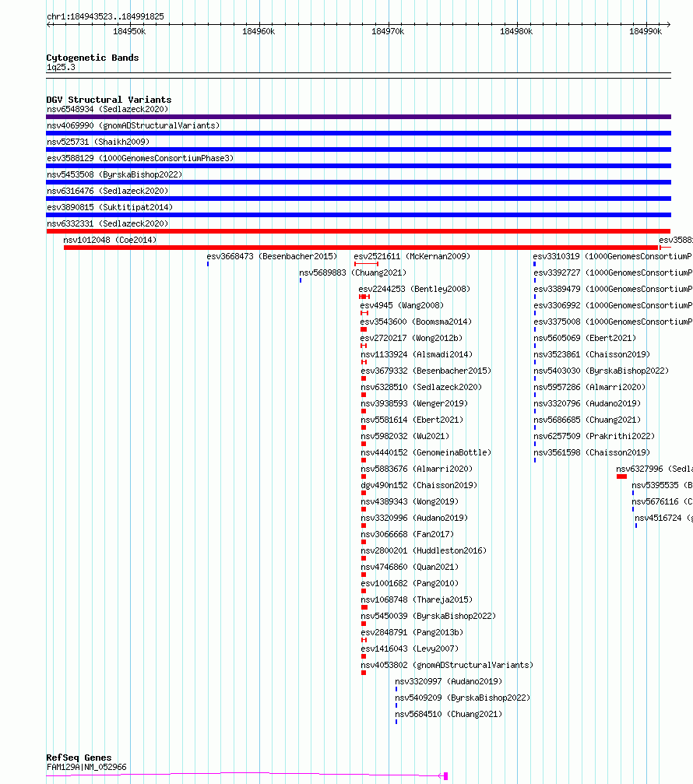Click nsv6328510 (Sedlazeck2020) variant label

pyautogui.click(x=421, y=387)
